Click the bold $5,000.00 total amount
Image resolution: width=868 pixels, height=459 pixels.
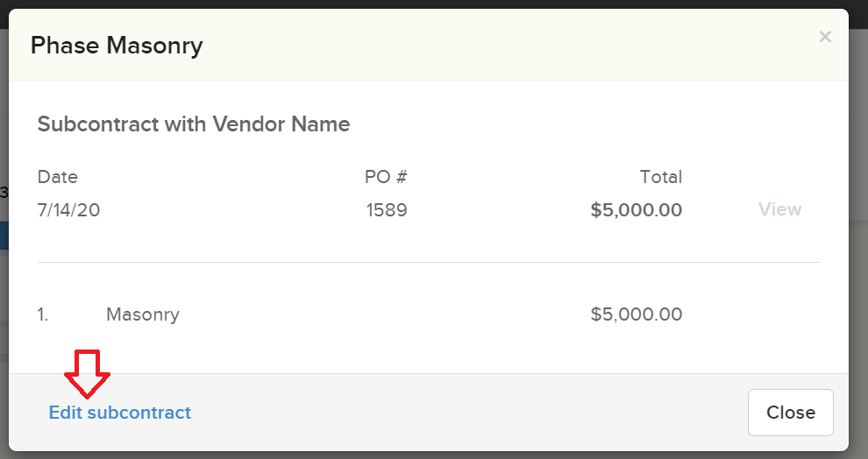(636, 210)
